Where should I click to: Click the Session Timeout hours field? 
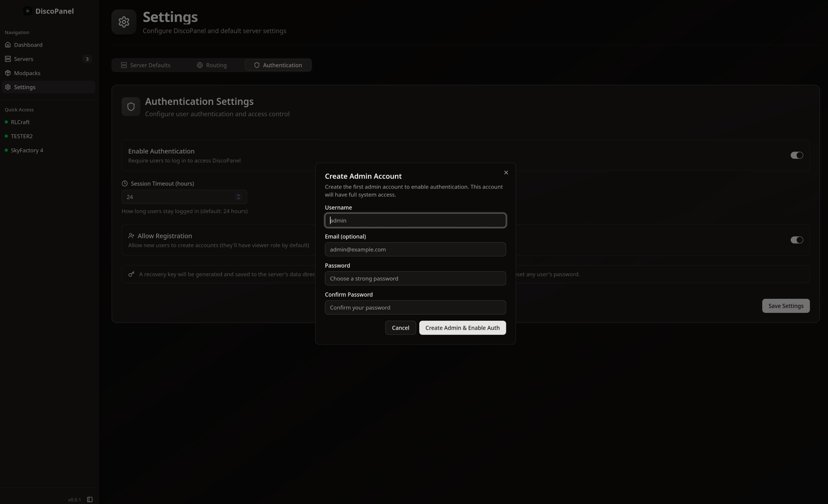point(184,197)
